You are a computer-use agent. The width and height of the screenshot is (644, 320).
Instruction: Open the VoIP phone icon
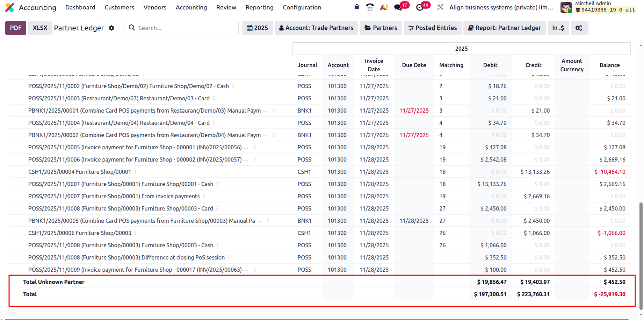tap(370, 7)
